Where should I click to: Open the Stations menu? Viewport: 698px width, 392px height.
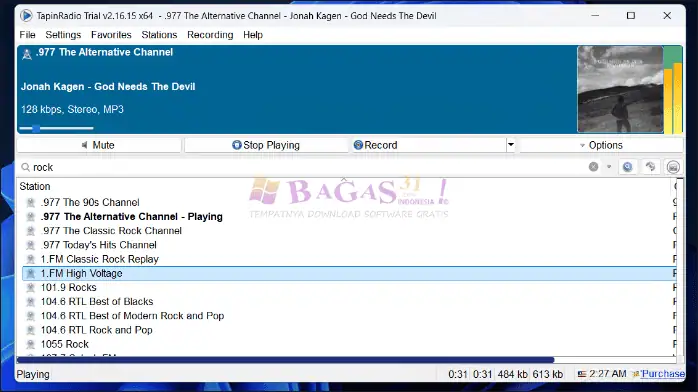click(x=159, y=35)
